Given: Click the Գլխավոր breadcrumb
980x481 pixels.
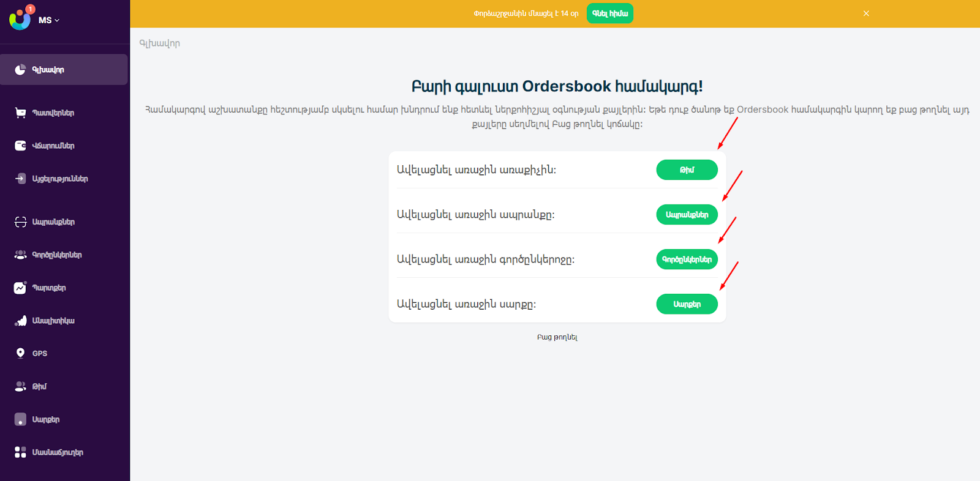Looking at the screenshot, I should click(160, 43).
